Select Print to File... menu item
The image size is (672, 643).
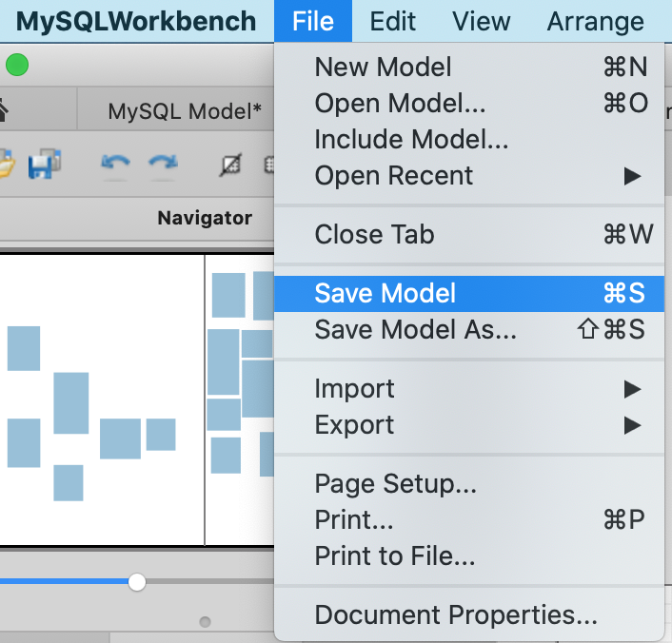(x=469, y=555)
